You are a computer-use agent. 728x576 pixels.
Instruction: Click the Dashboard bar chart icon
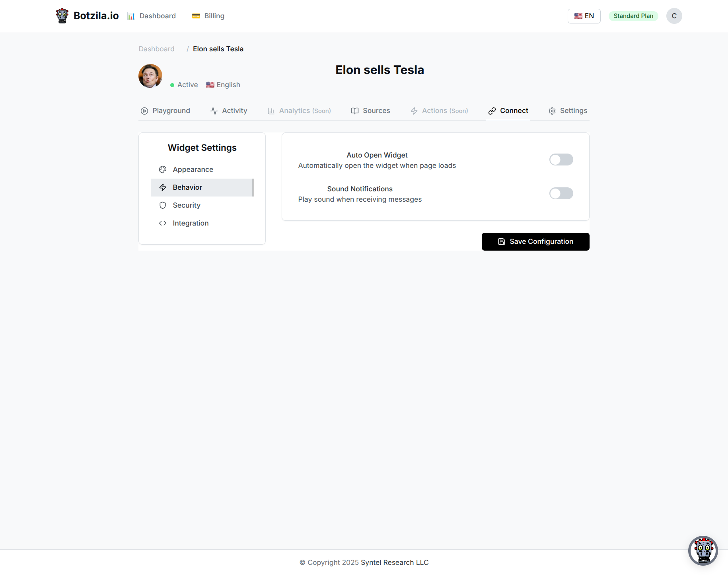(131, 16)
